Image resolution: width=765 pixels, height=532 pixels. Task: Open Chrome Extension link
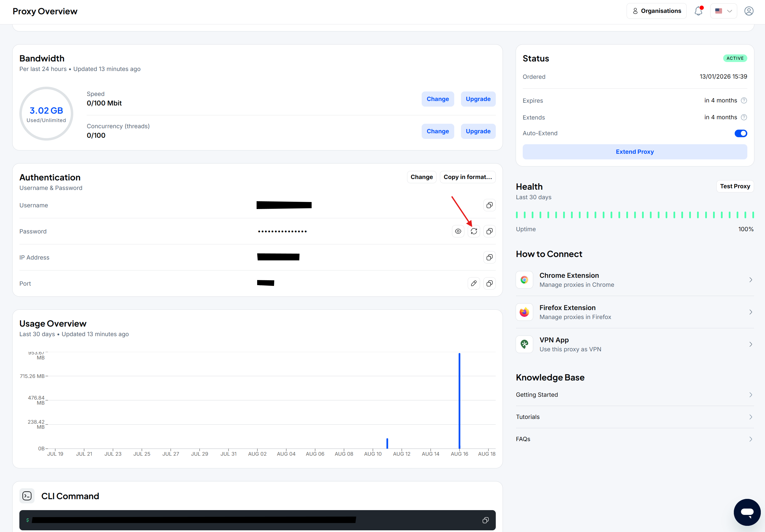635,280
